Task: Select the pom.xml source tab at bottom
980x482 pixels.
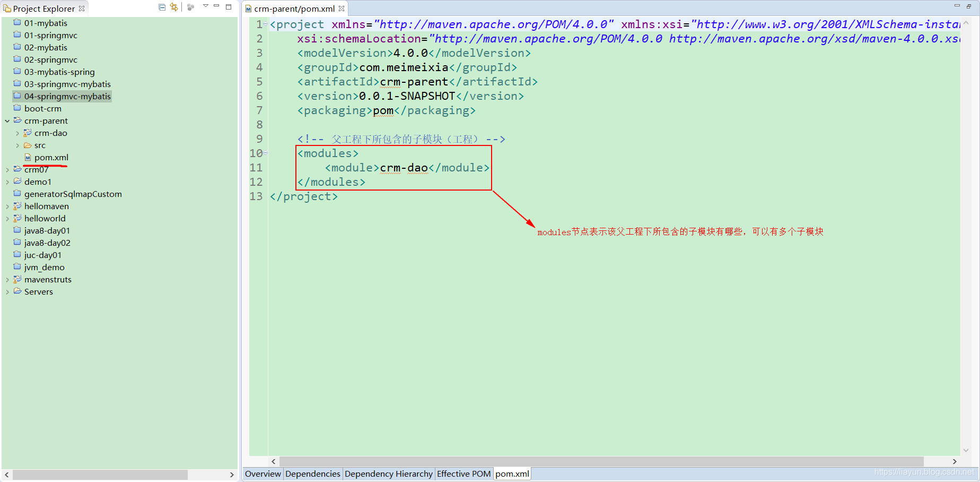Action: pyautogui.click(x=512, y=474)
